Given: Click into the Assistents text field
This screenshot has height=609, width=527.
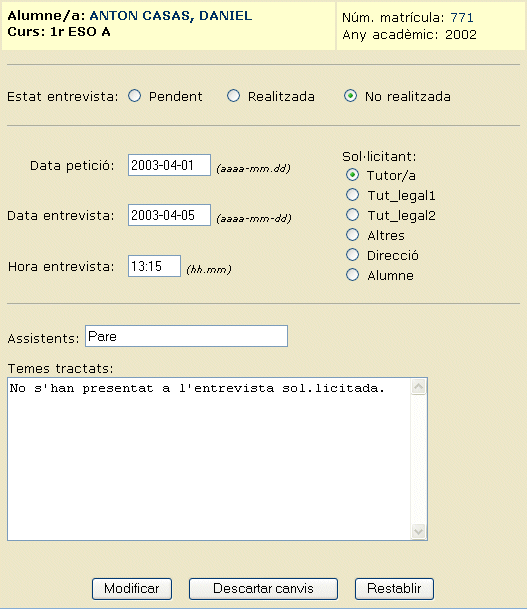Looking at the screenshot, I should click(186, 336).
